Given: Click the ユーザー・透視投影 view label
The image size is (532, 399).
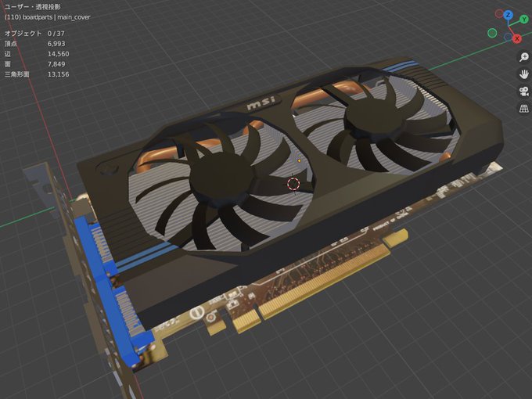Looking at the screenshot, I should point(33,7).
